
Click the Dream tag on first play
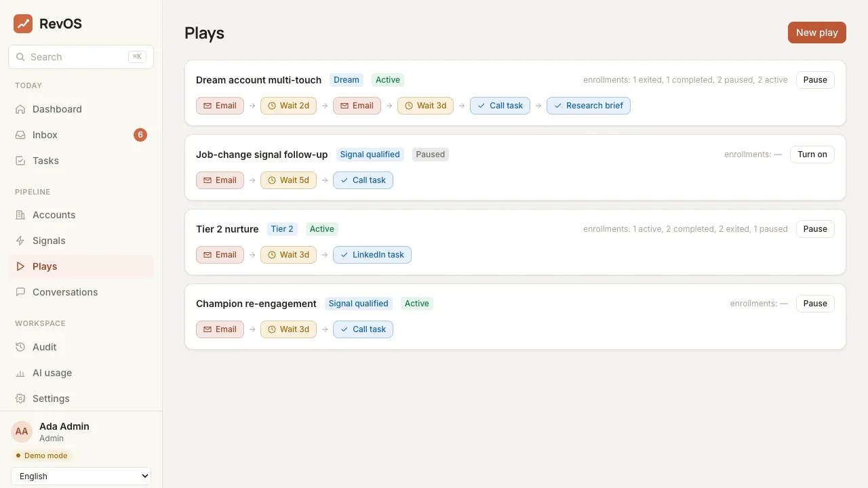click(x=347, y=80)
